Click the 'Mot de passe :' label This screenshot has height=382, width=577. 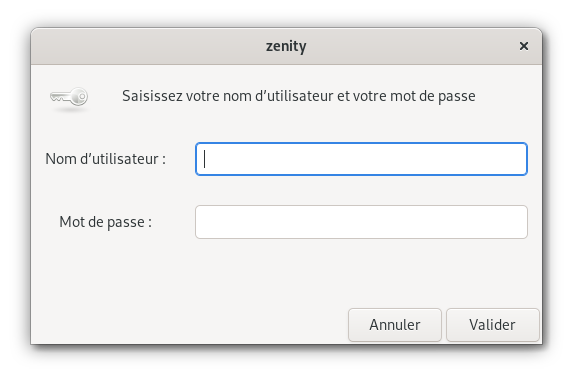pos(106,222)
